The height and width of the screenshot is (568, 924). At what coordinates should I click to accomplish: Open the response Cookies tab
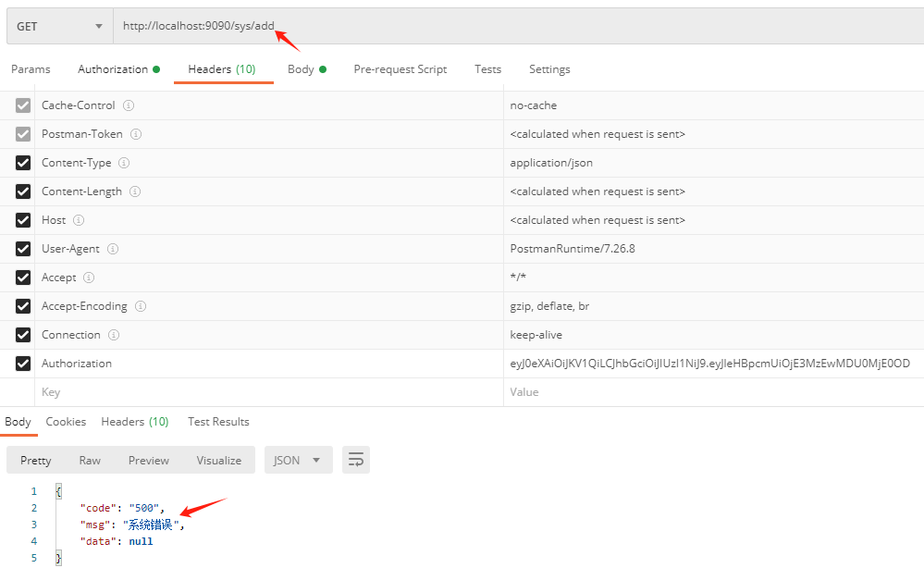pos(66,422)
